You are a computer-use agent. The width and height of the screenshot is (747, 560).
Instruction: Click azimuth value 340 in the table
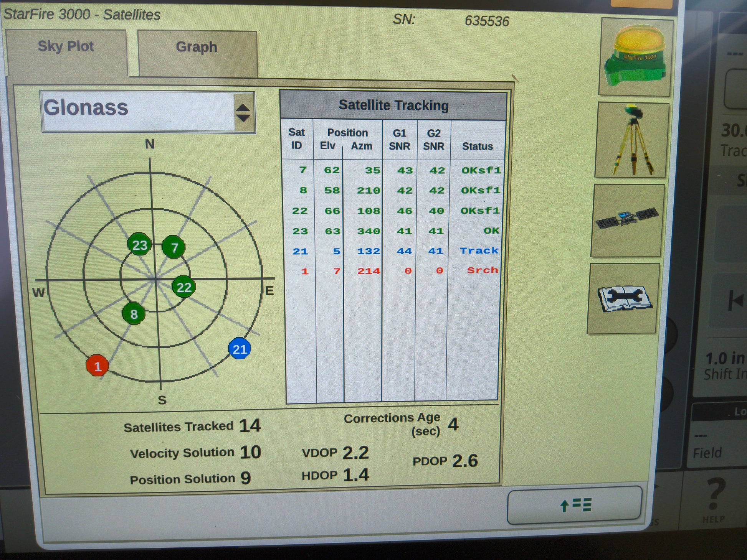pyautogui.click(x=369, y=231)
